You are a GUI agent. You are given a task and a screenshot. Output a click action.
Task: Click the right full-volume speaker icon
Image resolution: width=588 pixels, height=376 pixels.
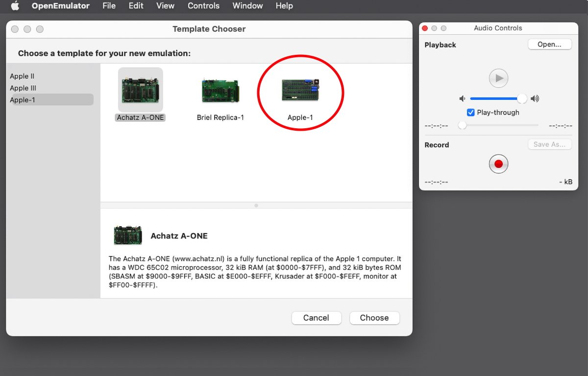click(535, 98)
